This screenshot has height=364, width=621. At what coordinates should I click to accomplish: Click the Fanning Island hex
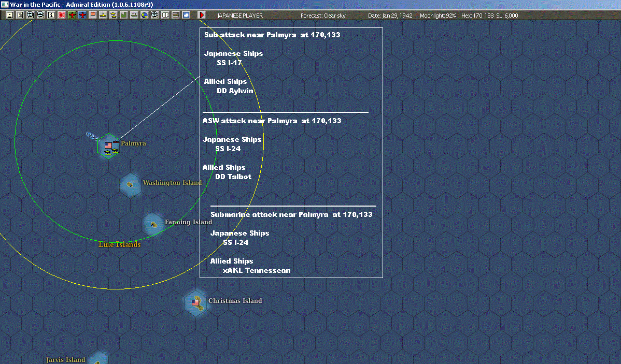[x=153, y=224]
